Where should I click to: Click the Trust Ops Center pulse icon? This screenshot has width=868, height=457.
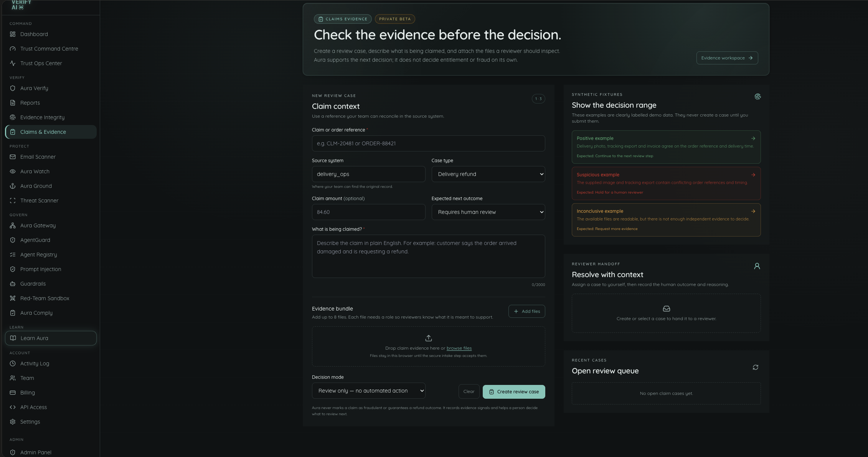click(13, 63)
